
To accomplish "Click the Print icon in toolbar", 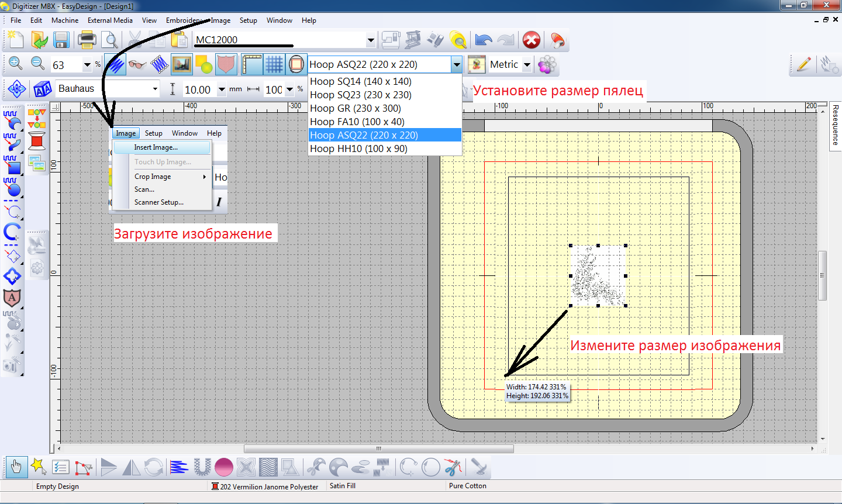I will point(87,40).
